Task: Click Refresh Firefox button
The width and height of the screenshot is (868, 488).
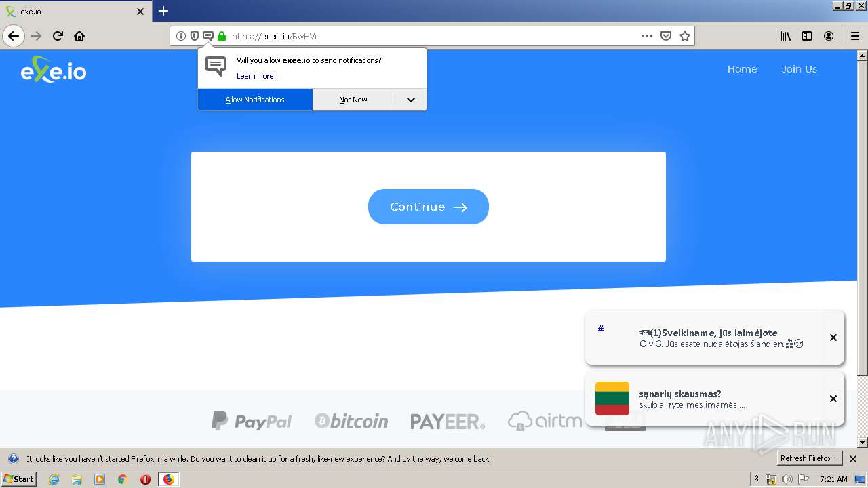Action: (x=809, y=459)
